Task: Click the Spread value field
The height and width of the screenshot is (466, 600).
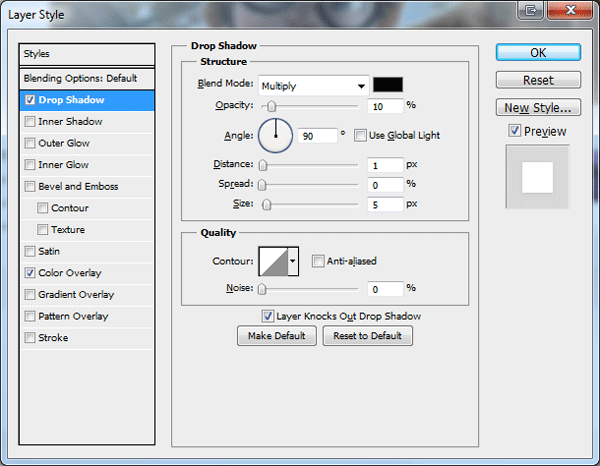Action: [385, 185]
